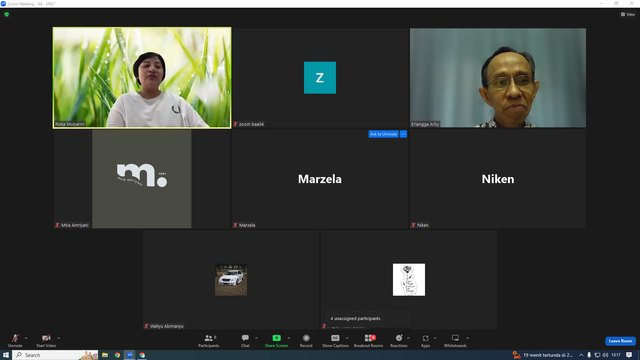Click the taskbar clock showing 13:17
This screenshot has width=640, height=360.
[616, 355]
